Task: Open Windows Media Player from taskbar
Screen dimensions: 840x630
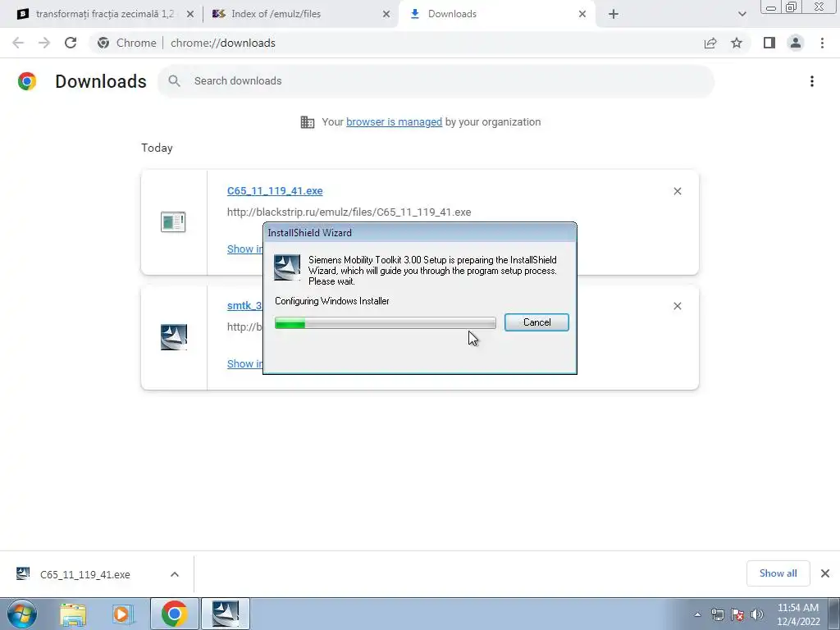Action: click(123, 614)
